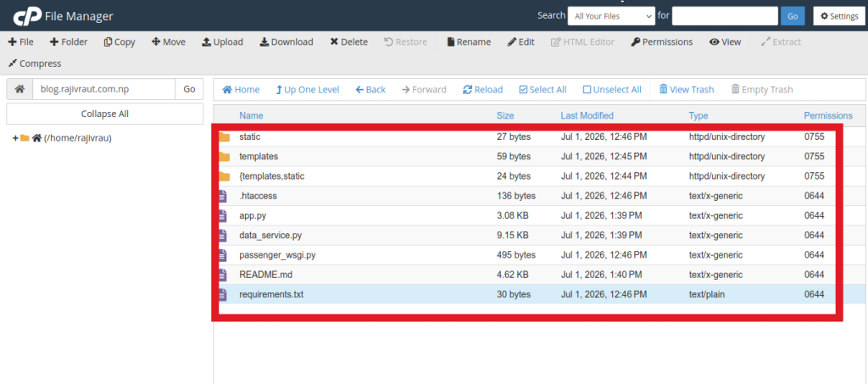Select All files in the listing
868x384 pixels.
pyautogui.click(x=542, y=90)
